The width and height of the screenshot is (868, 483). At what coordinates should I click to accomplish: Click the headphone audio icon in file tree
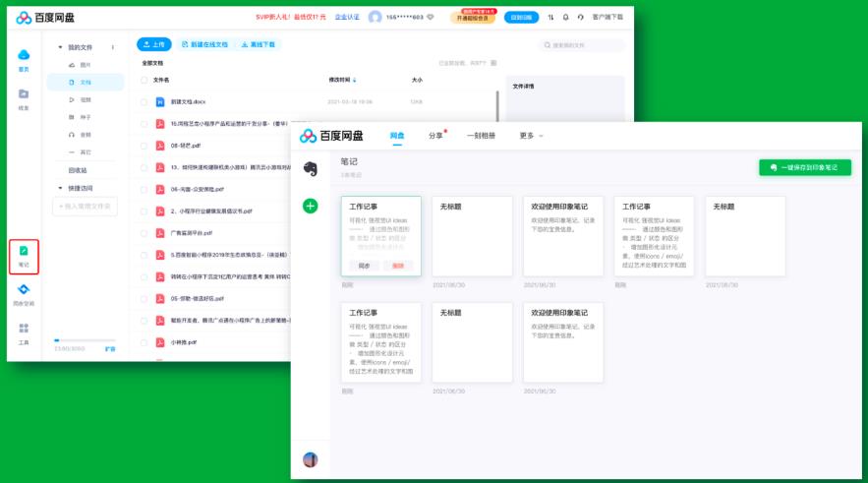click(x=72, y=135)
